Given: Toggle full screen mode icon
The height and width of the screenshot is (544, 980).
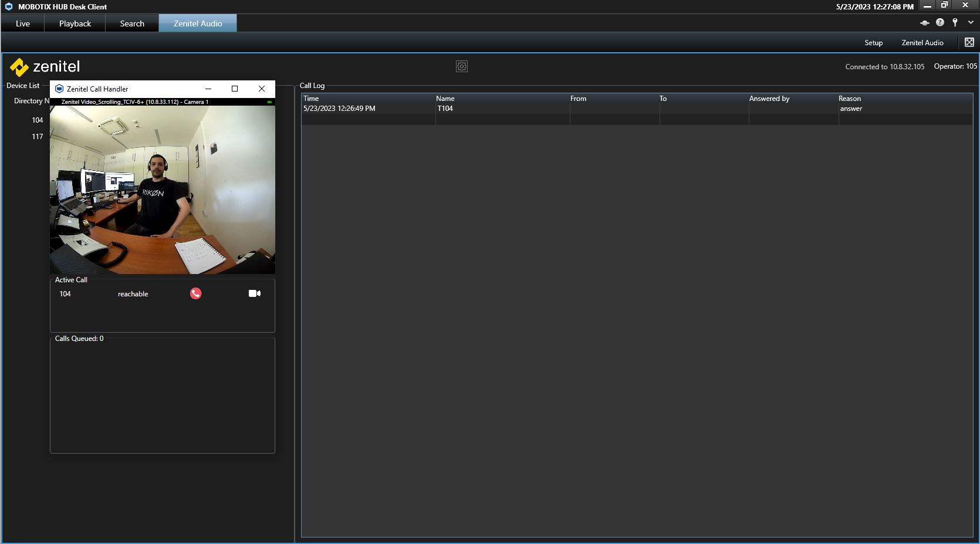Looking at the screenshot, I should [969, 42].
